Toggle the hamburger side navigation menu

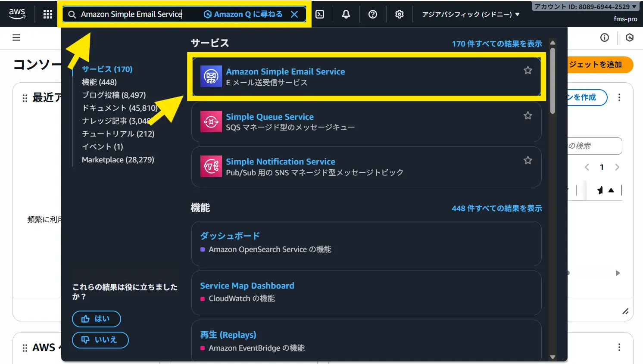point(16,37)
